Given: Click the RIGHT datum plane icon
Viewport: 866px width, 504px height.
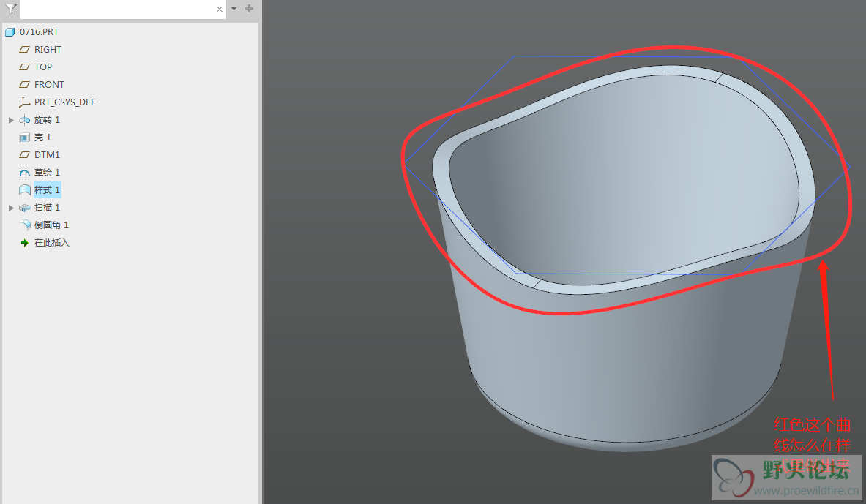Looking at the screenshot, I should [x=24, y=50].
